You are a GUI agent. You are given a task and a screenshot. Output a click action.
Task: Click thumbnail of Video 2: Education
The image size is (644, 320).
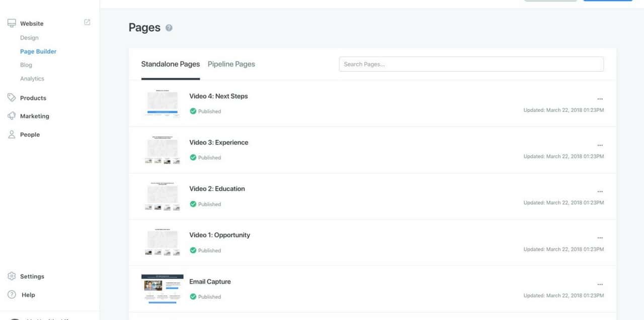tap(163, 196)
